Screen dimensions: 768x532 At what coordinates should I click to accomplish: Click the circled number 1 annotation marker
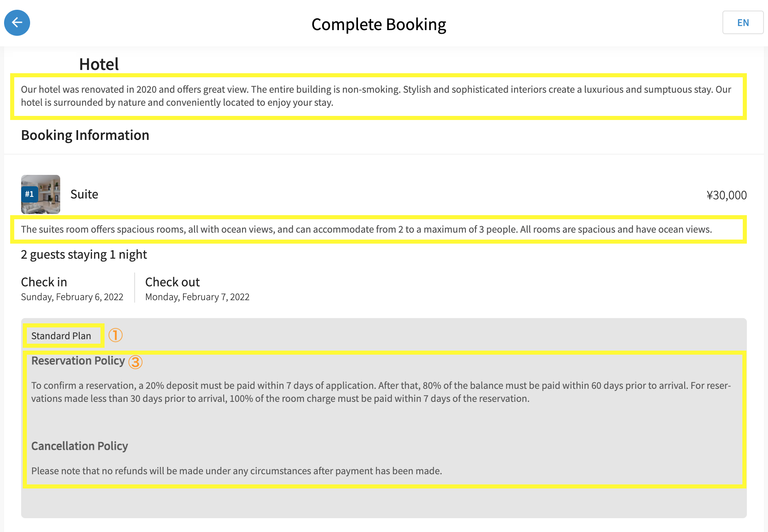[116, 336]
